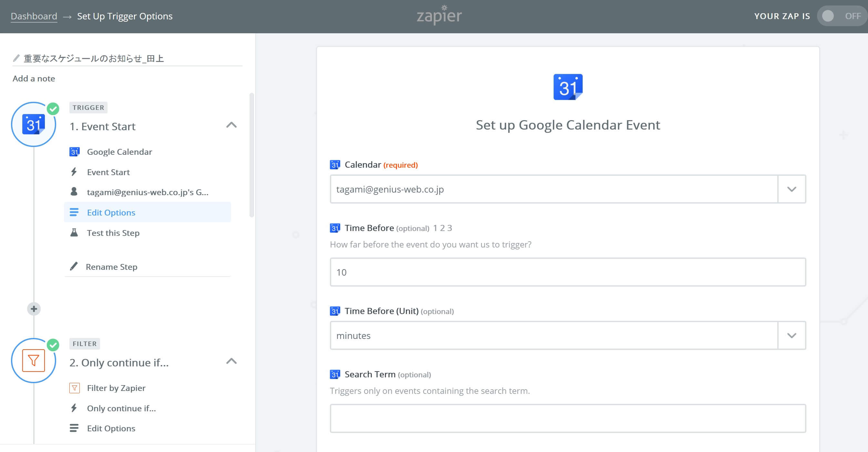Select the Filter by Zapier item
Viewport: 868px width, 452px height.
point(116,388)
